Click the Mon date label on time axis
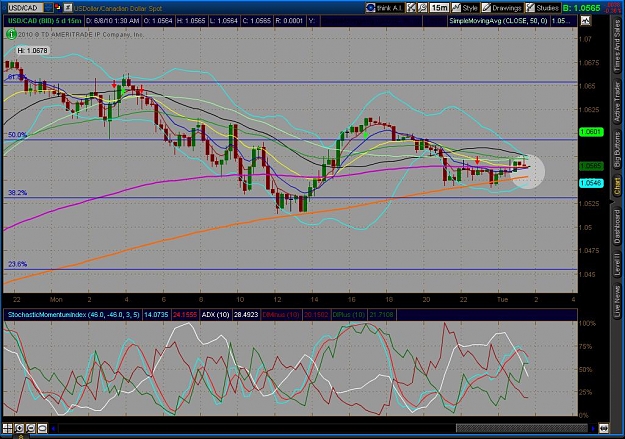The width and height of the screenshot is (625, 439). coord(56,299)
